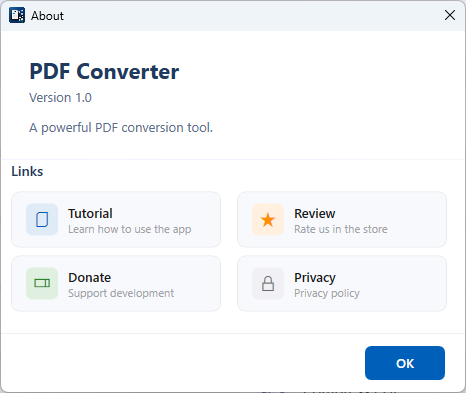Open the Tutorial link title
Image resolution: width=466 pixels, height=393 pixels.
point(90,214)
